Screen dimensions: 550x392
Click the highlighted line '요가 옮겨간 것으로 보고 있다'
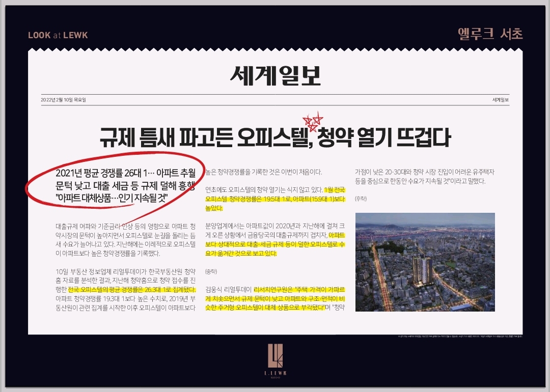(x=241, y=253)
